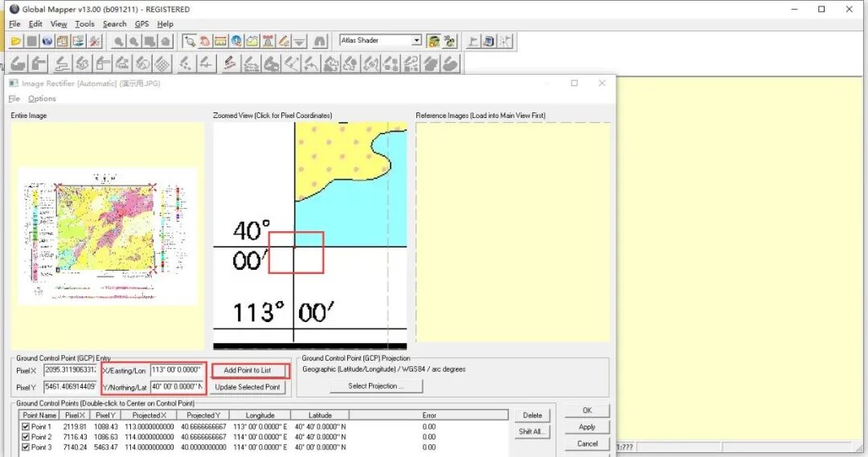Click the red pencil edit icon in digitizer toolbar
Viewport: 868px width, 457px height.
pyautogui.click(x=230, y=64)
